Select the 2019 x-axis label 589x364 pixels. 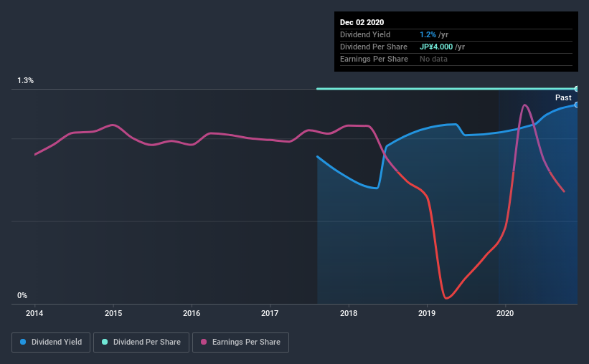(x=427, y=313)
